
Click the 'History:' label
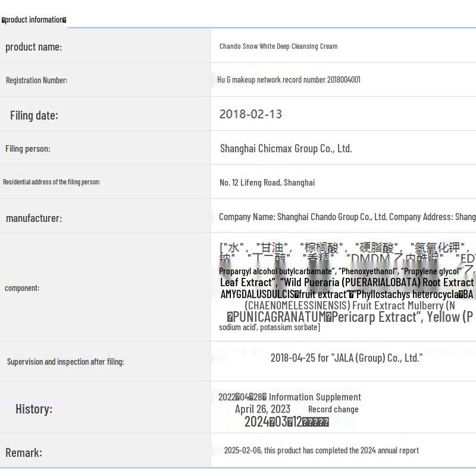tap(34, 409)
